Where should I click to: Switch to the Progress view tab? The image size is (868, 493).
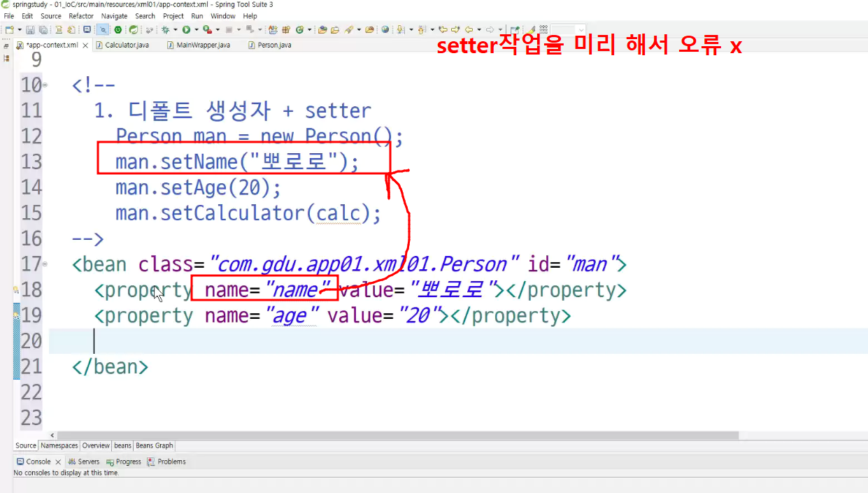click(x=124, y=462)
